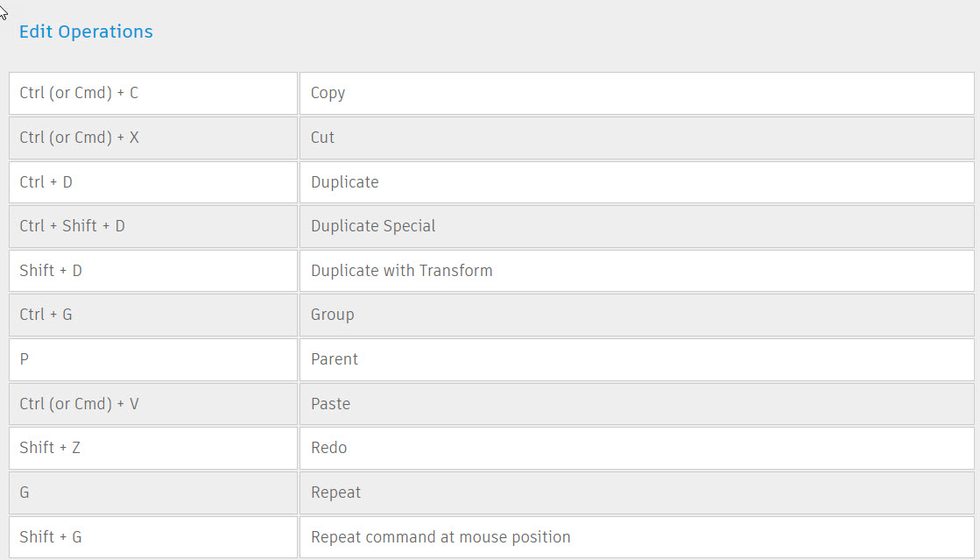Click the Edit Operations heading

pyautogui.click(x=86, y=32)
